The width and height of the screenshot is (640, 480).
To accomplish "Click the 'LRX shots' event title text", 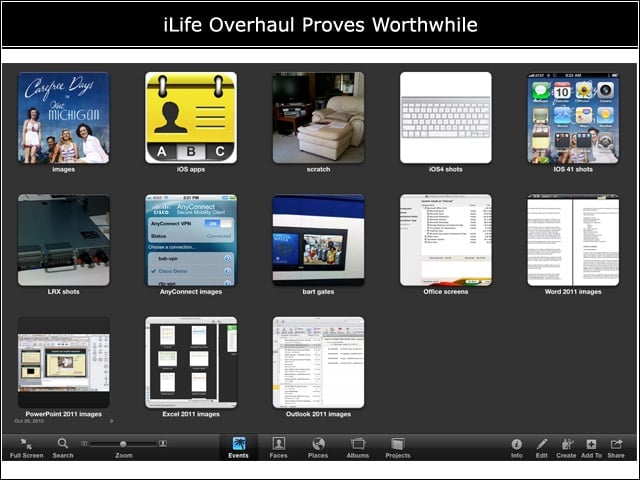I will [64, 291].
